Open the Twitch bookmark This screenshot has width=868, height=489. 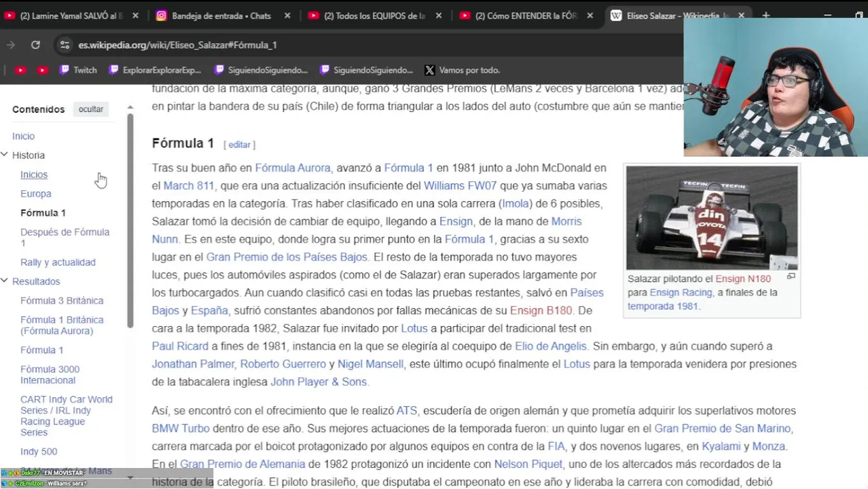pyautogui.click(x=78, y=70)
